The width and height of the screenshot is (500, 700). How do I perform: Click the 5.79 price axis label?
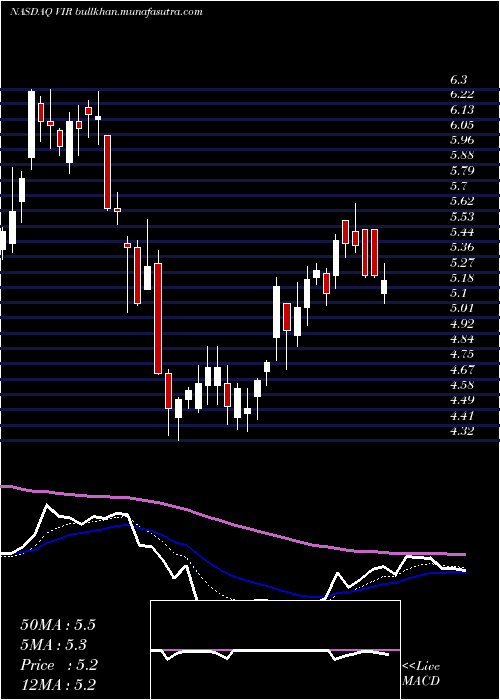[462, 171]
